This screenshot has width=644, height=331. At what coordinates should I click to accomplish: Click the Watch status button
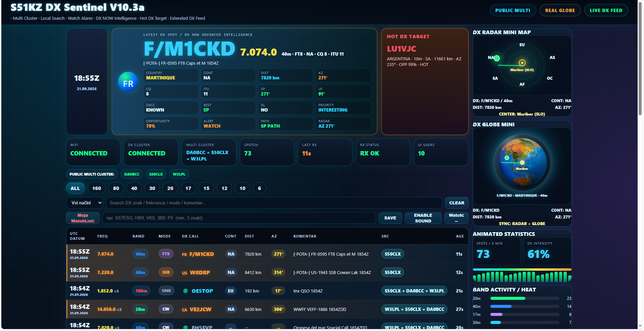[457, 218]
